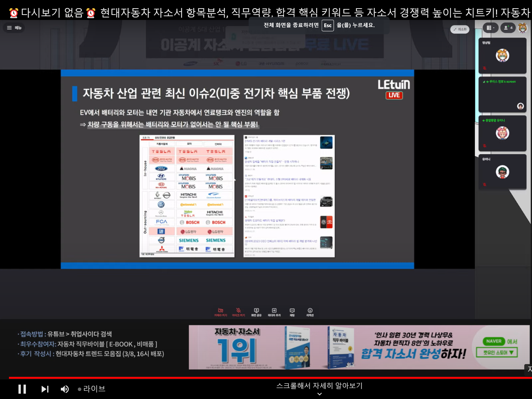The width and height of the screenshot is (532, 399).
Task: Open reactions (리액션) emoji picker
Action: (310, 312)
